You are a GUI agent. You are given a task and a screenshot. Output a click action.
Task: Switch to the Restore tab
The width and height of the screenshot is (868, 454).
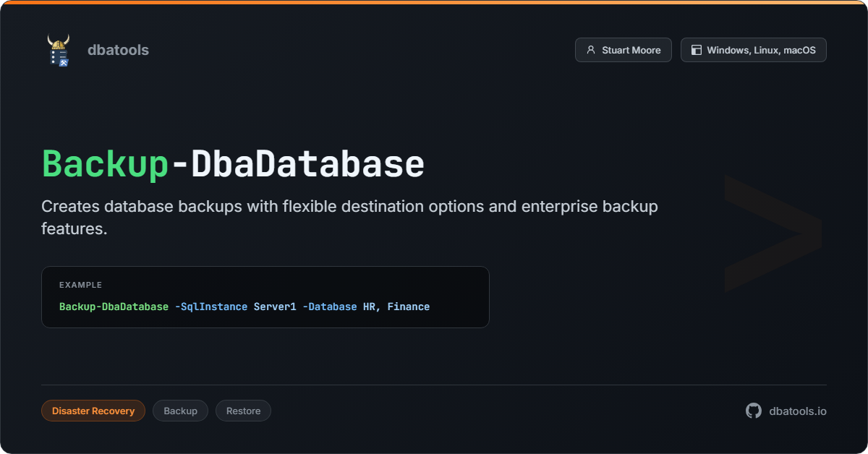point(243,411)
